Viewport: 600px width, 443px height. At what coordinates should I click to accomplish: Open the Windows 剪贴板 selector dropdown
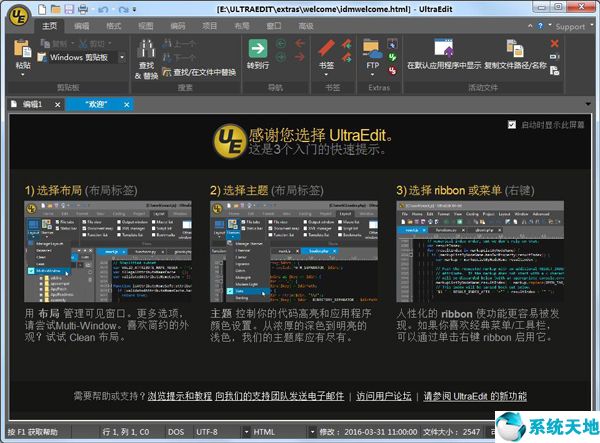[x=122, y=57]
